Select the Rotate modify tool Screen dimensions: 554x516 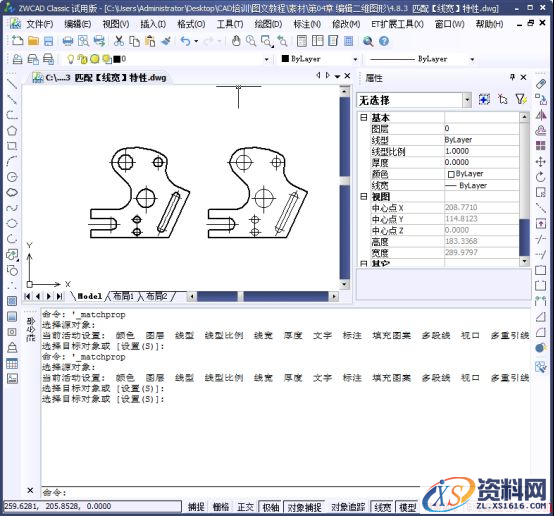tap(541, 177)
